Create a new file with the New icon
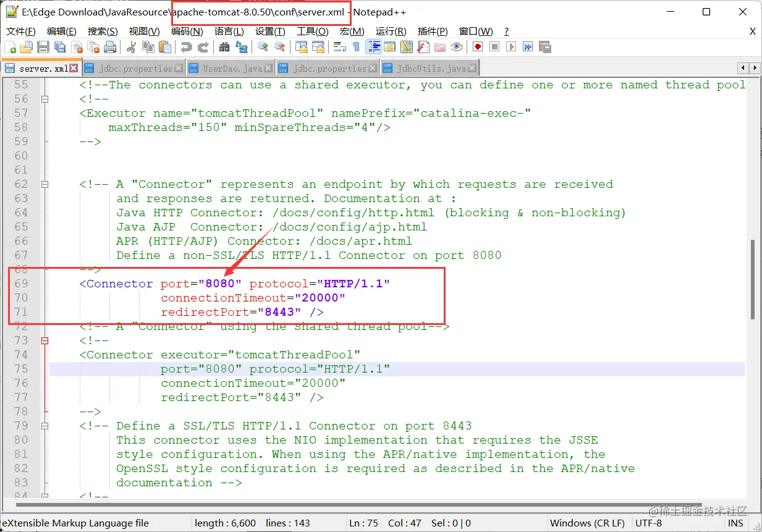The height and width of the screenshot is (532, 762). pyautogui.click(x=11, y=47)
